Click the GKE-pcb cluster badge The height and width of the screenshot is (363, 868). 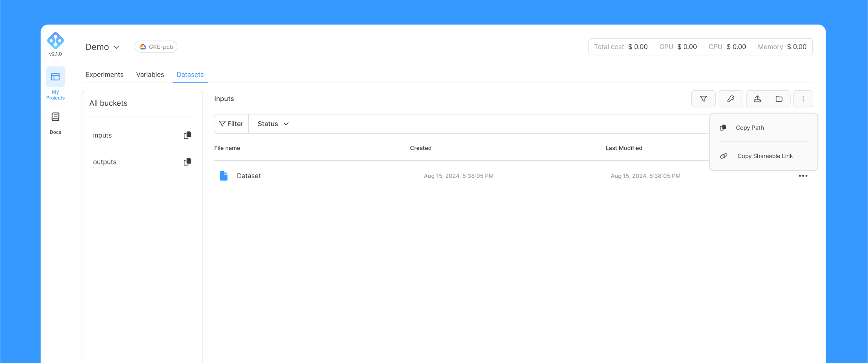point(156,47)
